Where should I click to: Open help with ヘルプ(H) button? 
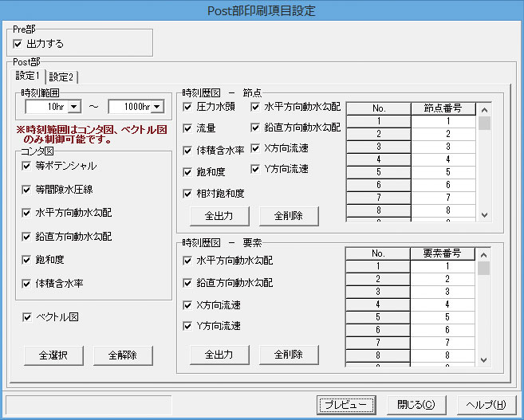pyautogui.click(x=487, y=405)
